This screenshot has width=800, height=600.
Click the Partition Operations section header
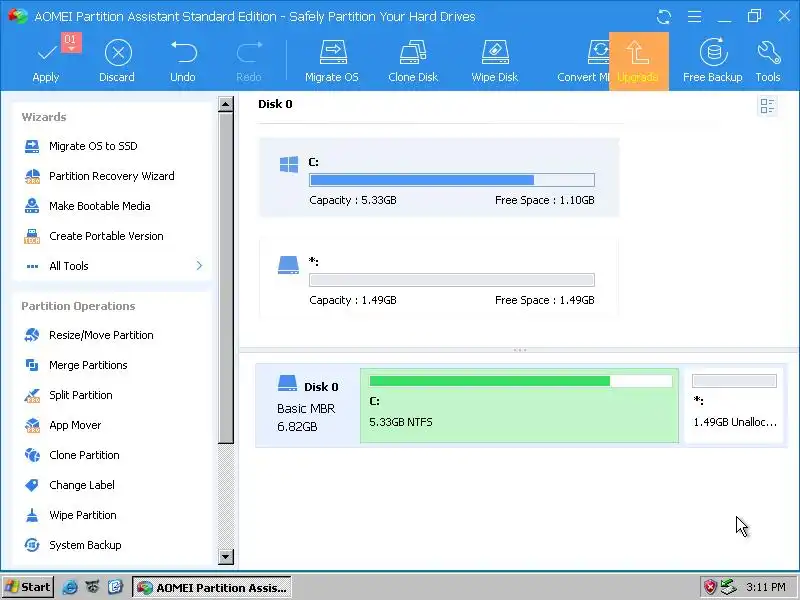(x=78, y=306)
